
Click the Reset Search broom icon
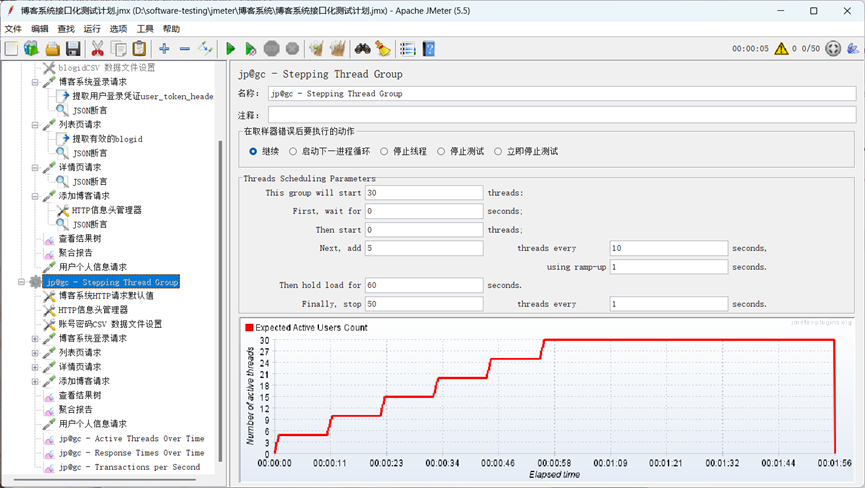pyautogui.click(x=383, y=49)
